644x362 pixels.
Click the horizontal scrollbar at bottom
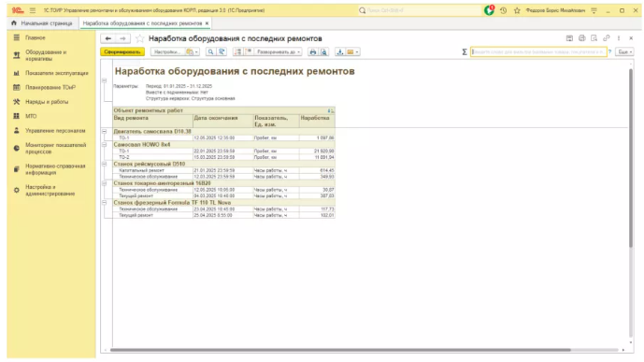(x=340, y=350)
